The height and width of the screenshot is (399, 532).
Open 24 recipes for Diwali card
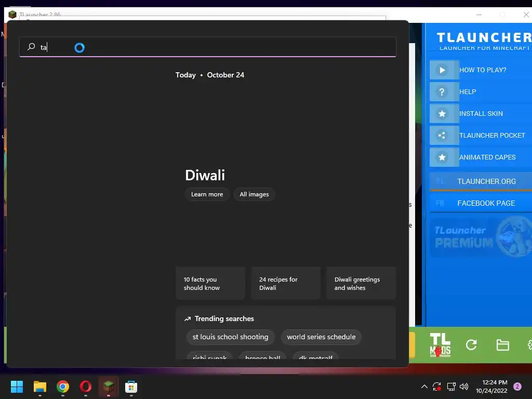[286, 283]
